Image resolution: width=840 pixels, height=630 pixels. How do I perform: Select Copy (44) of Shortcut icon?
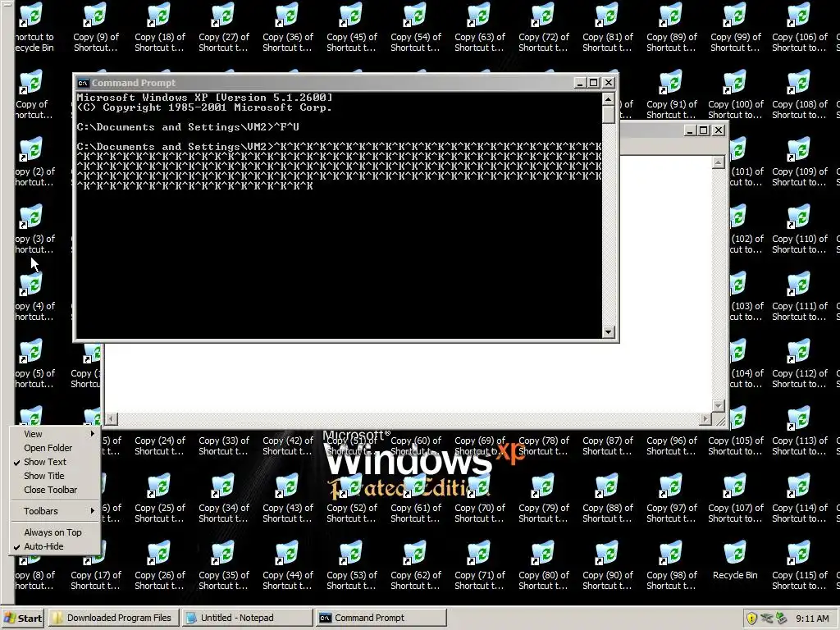pos(288,565)
